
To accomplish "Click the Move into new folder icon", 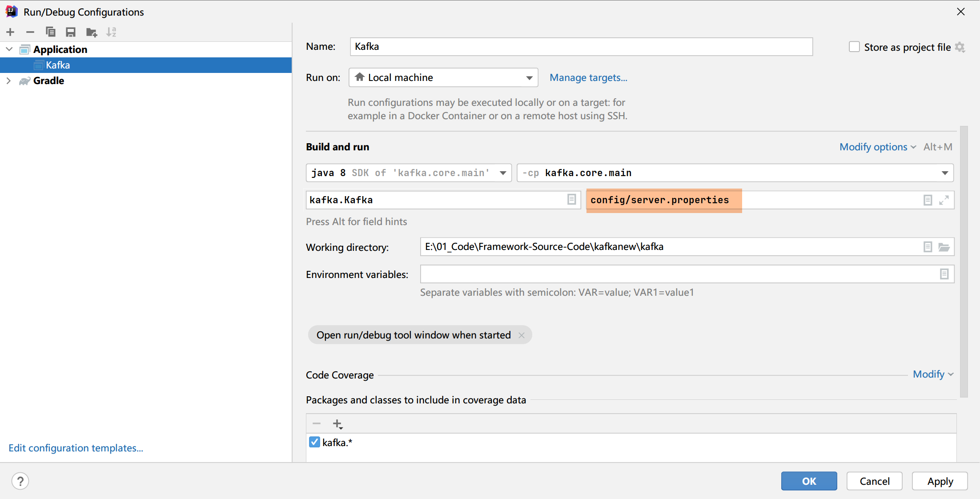I will coord(91,32).
